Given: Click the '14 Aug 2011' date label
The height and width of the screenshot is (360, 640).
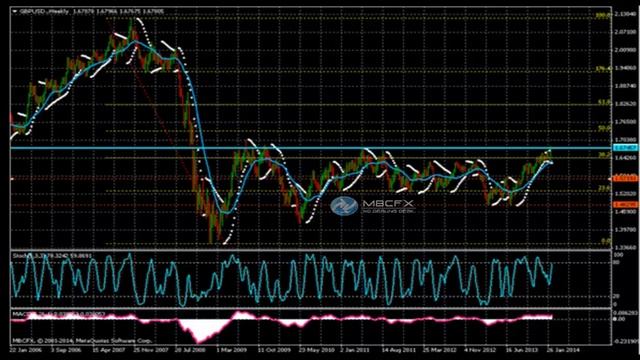Looking at the screenshot, I should [x=398, y=350].
